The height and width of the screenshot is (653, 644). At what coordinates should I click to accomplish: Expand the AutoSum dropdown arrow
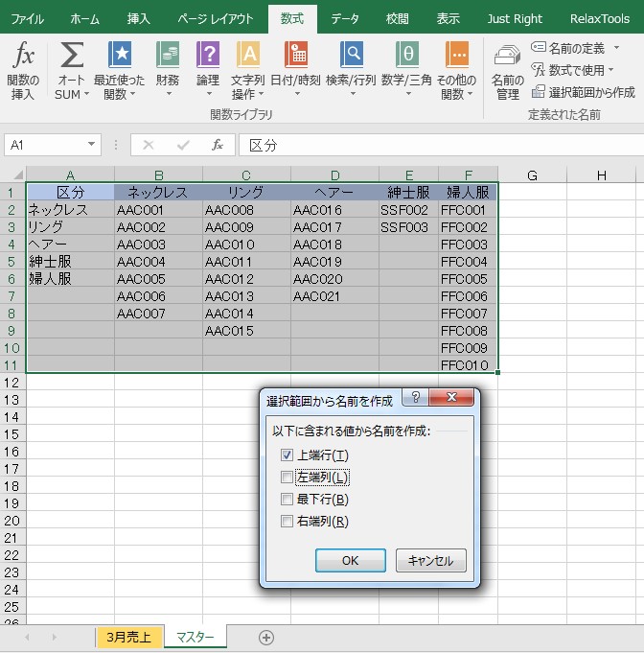click(x=86, y=94)
